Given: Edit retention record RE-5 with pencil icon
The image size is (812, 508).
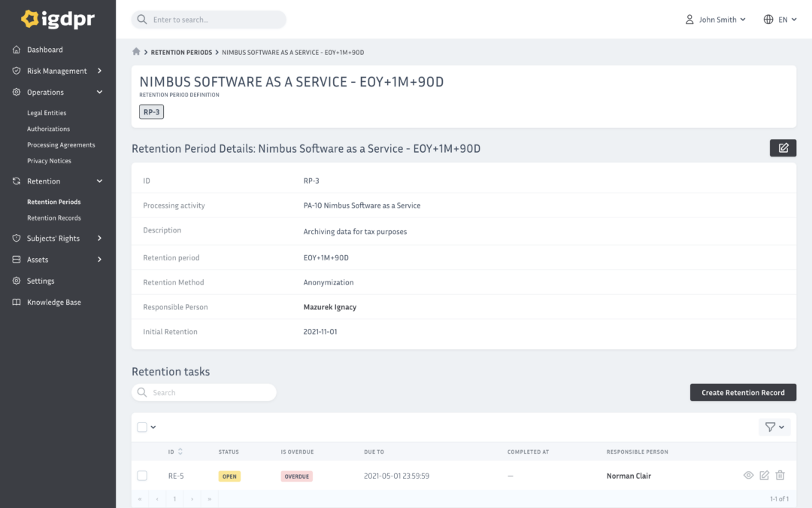Looking at the screenshot, I should [x=764, y=475].
